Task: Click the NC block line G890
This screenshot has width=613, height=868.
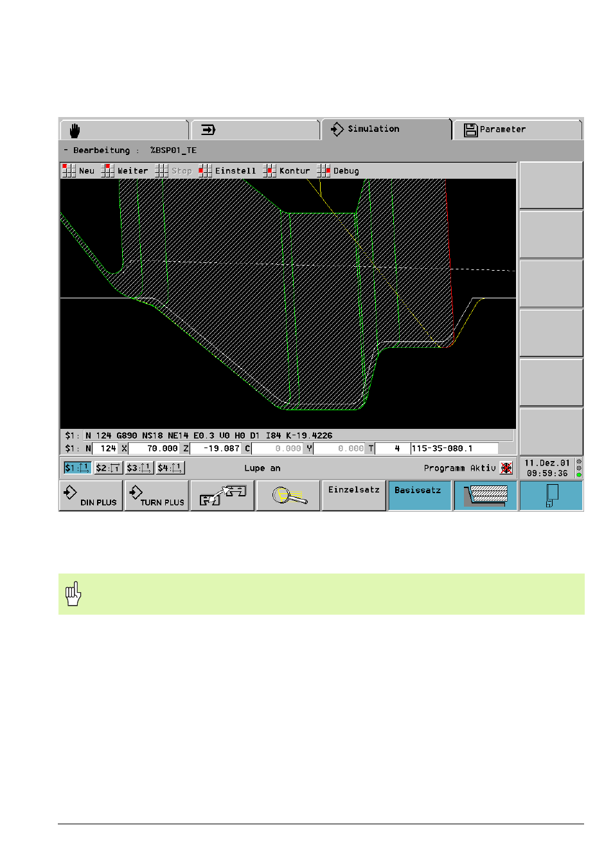Action: (x=299, y=435)
